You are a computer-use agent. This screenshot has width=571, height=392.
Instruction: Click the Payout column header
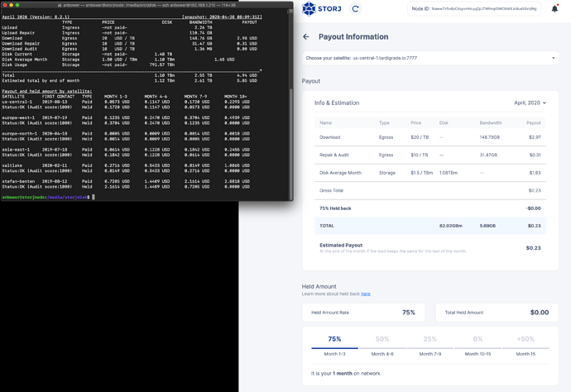pyautogui.click(x=534, y=123)
